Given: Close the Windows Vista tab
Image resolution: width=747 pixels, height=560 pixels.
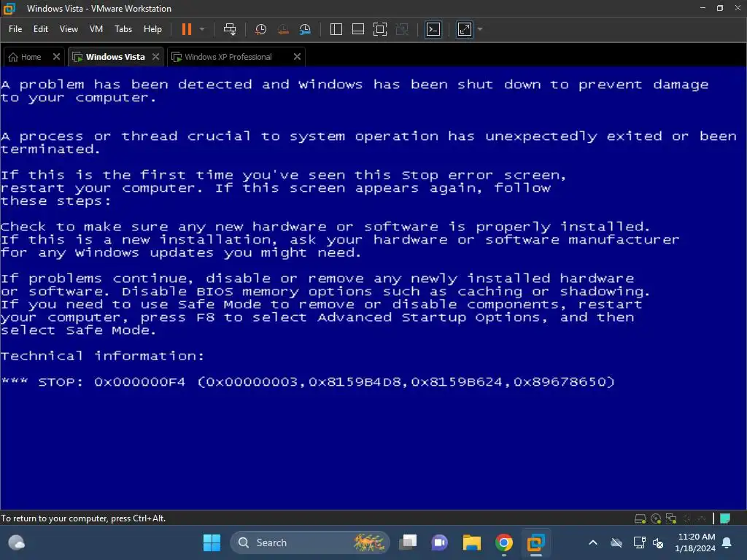Looking at the screenshot, I should point(156,57).
